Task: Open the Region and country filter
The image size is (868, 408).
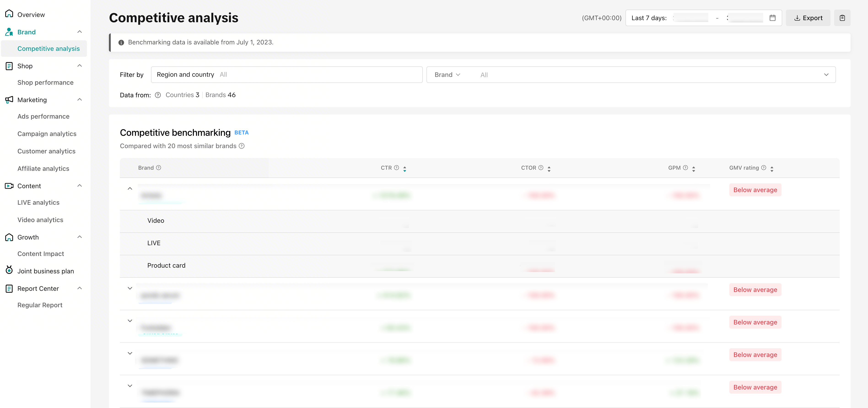Action: click(286, 74)
